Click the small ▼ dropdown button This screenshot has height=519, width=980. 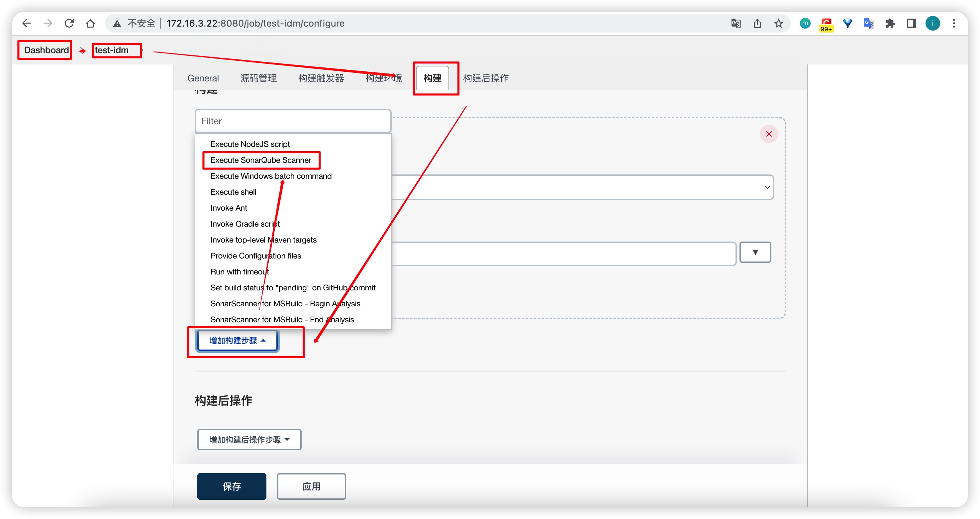click(755, 252)
